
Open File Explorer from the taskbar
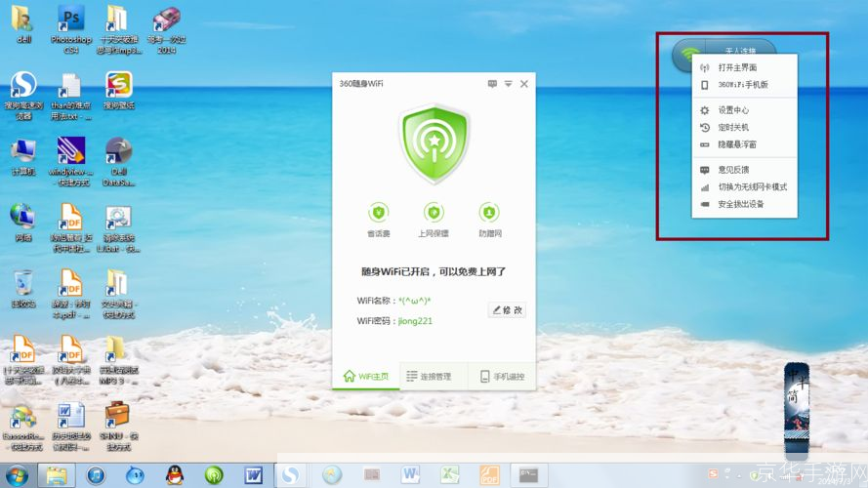click(57, 475)
